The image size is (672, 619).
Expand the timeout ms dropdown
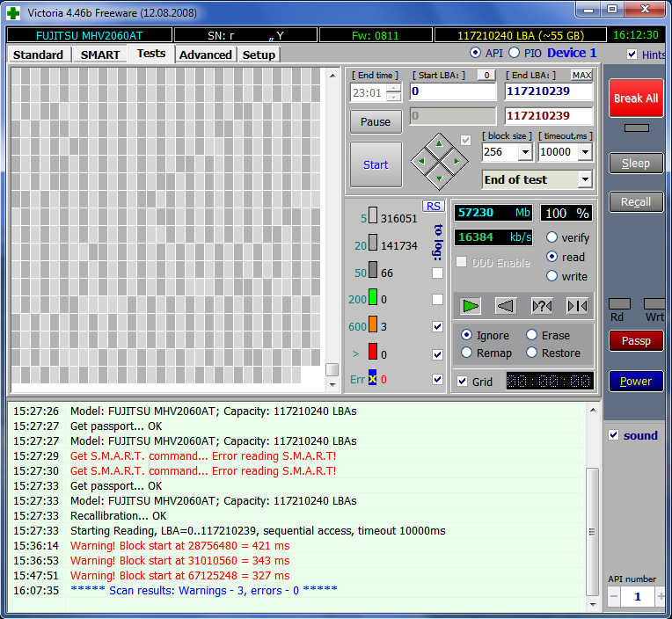(x=585, y=152)
